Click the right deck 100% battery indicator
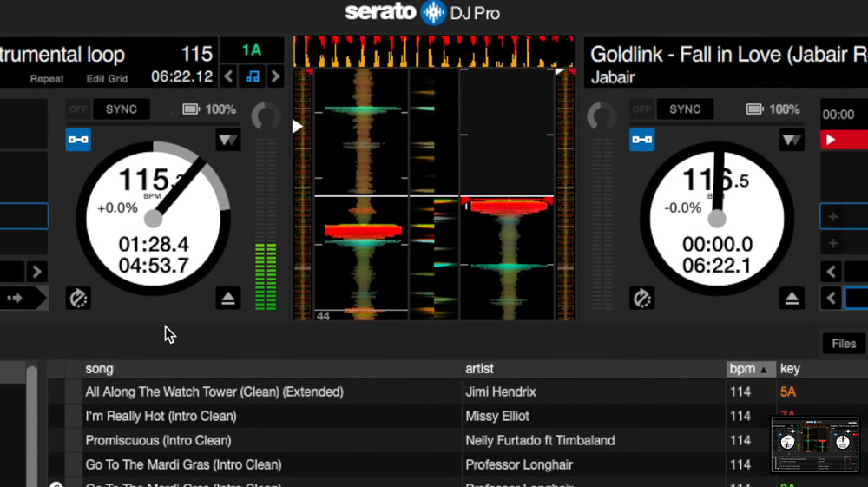Screen dimensions: 868x487 773,109
